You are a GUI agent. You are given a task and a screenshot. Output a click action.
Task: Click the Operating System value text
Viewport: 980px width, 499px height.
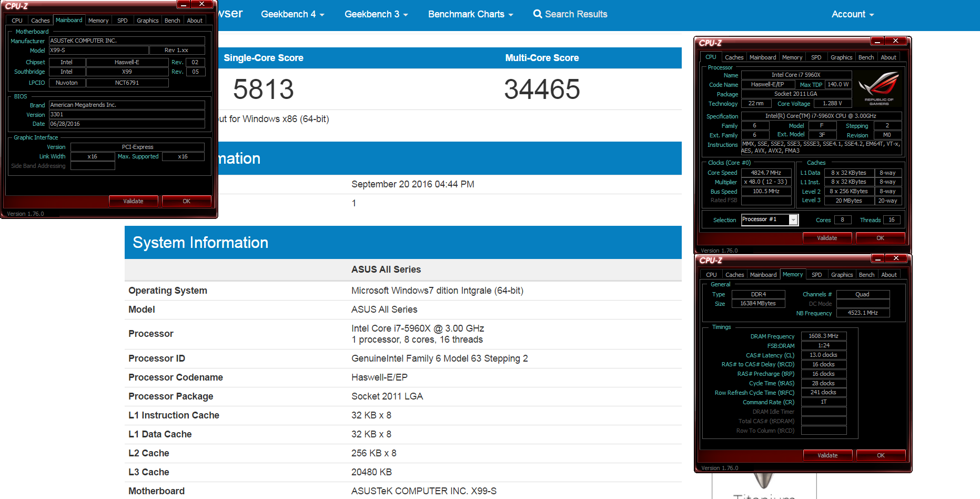[437, 291]
